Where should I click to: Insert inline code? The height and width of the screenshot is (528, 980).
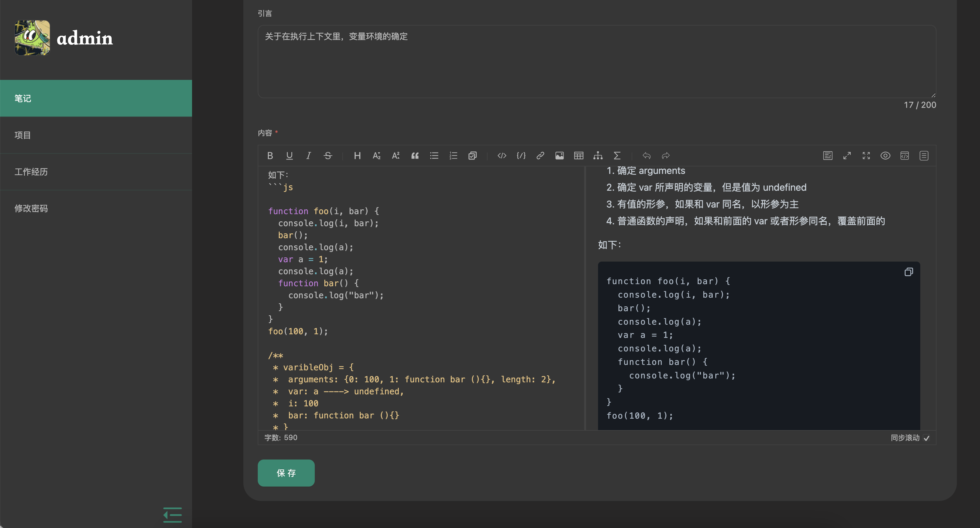click(x=502, y=156)
